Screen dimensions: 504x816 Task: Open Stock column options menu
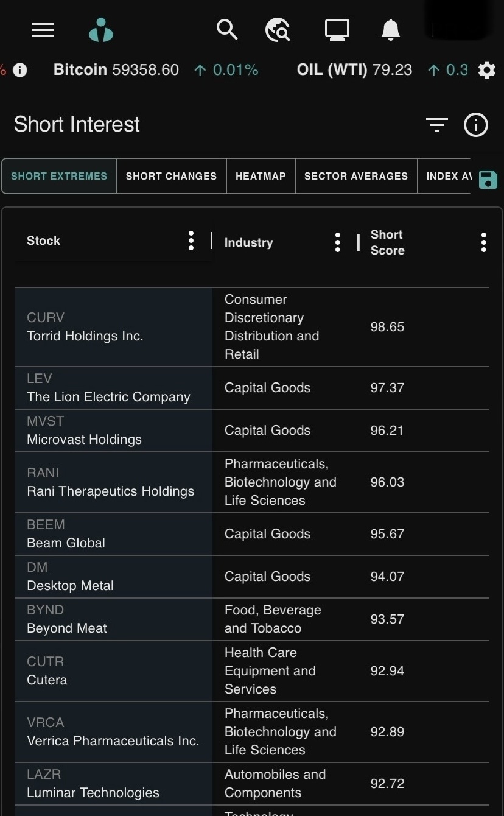[191, 241]
